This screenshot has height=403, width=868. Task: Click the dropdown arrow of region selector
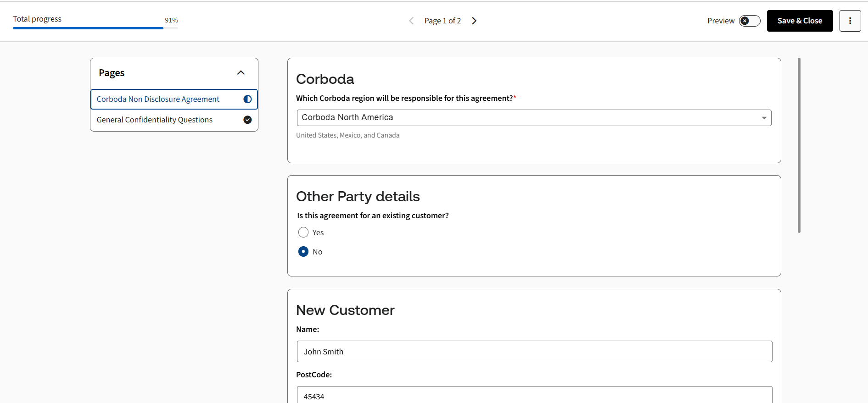point(764,118)
